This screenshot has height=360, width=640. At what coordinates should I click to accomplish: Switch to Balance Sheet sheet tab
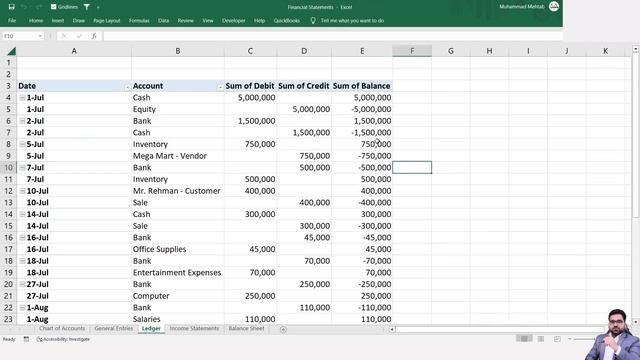246,329
